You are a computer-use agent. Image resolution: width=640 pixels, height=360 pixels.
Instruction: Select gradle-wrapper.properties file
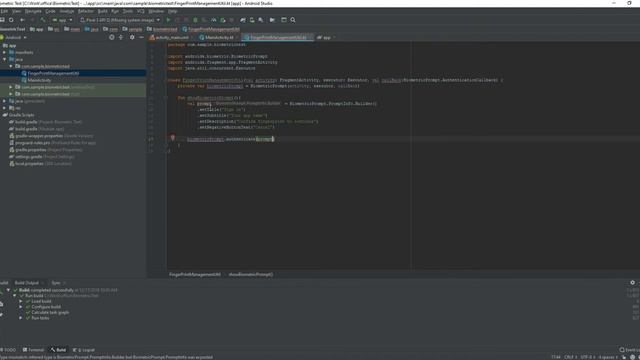point(51,136)
